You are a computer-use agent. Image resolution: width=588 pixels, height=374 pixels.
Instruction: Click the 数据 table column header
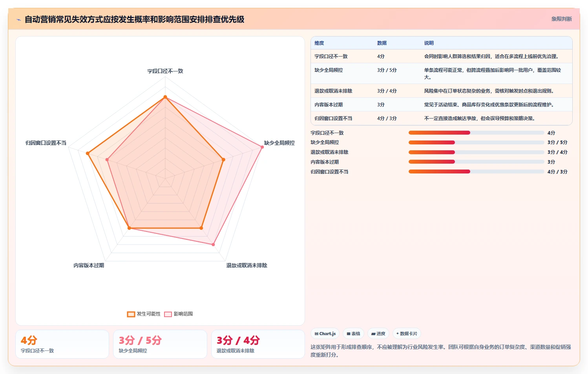pyautogui.click(x=382, y=43)
